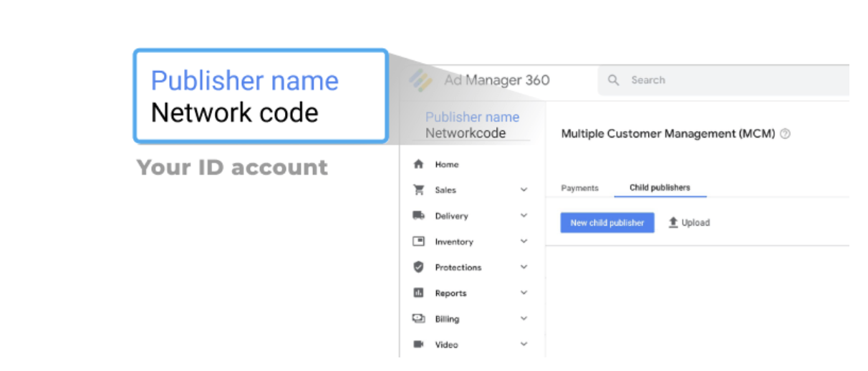
Task: Click the Publisher name in sidebar header
Action: pyautogui.click(x=473, y=117)
